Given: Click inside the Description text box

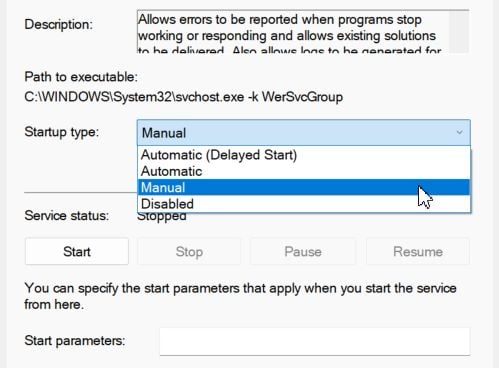Looking at the screenshot, I should point(293,31).
